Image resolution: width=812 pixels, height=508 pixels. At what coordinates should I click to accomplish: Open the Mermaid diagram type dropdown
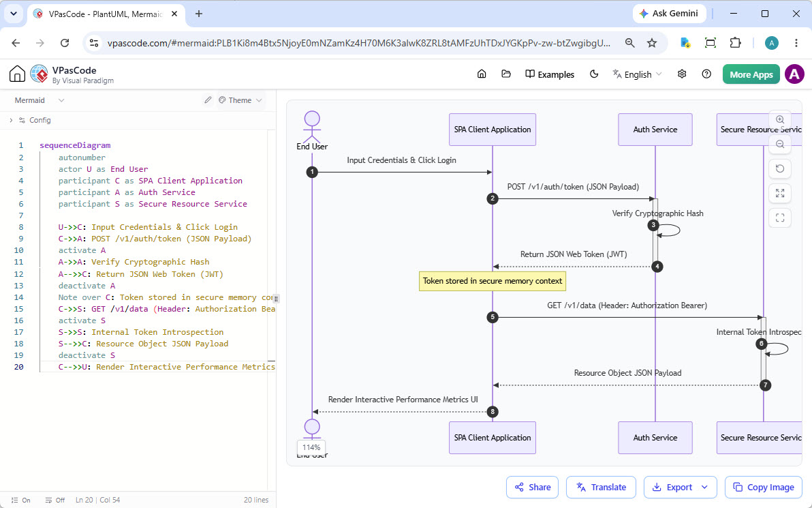click(39, 100)
